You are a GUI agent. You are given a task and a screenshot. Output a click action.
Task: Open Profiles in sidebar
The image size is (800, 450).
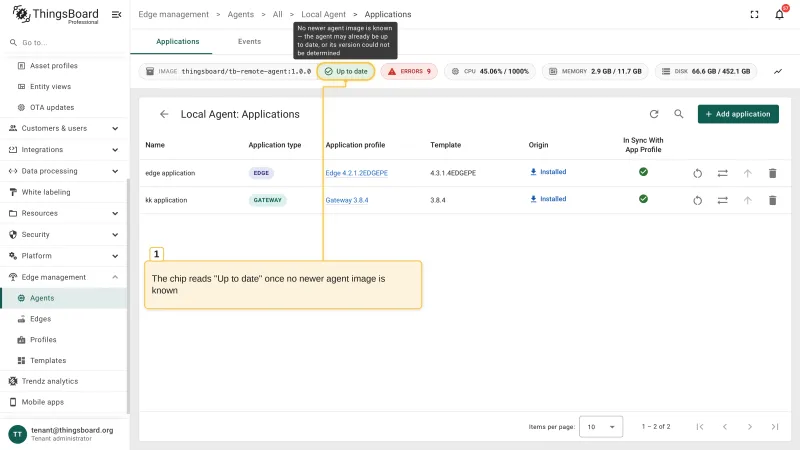pos(63,340)
